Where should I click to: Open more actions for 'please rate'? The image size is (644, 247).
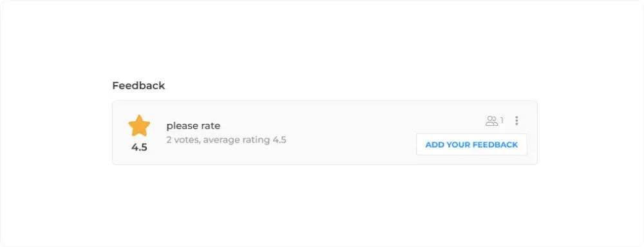(516, 121)
